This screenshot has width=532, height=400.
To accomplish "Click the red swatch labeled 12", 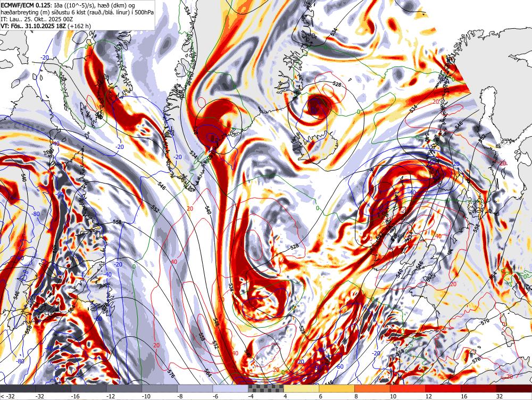I will coord(443,388).
